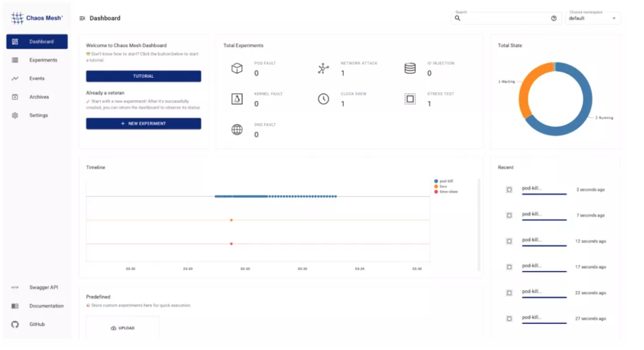Toggle time-skew legend in Timeline

pos(446,191)
